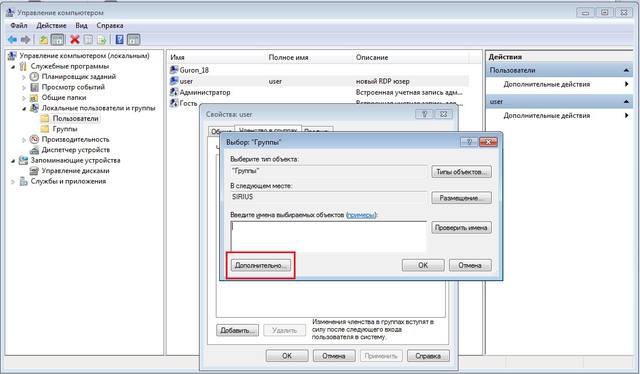Expand the Общие папки node

tap(24, 98)
